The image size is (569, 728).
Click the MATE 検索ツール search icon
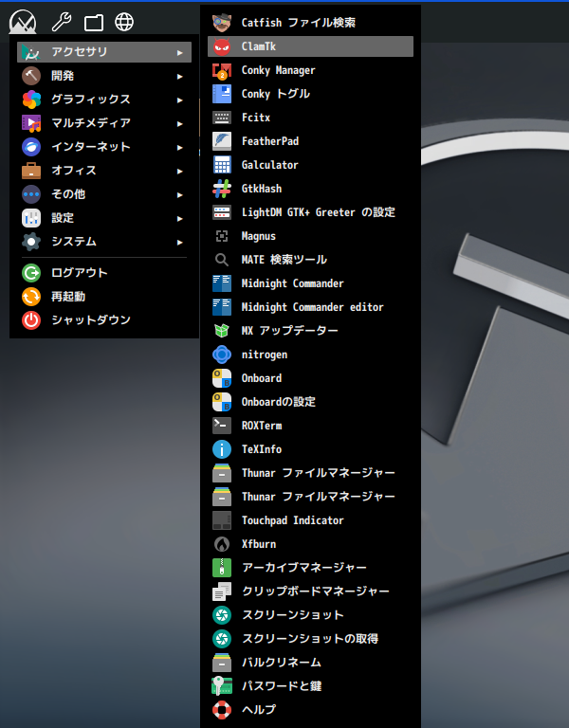(222, 260)
